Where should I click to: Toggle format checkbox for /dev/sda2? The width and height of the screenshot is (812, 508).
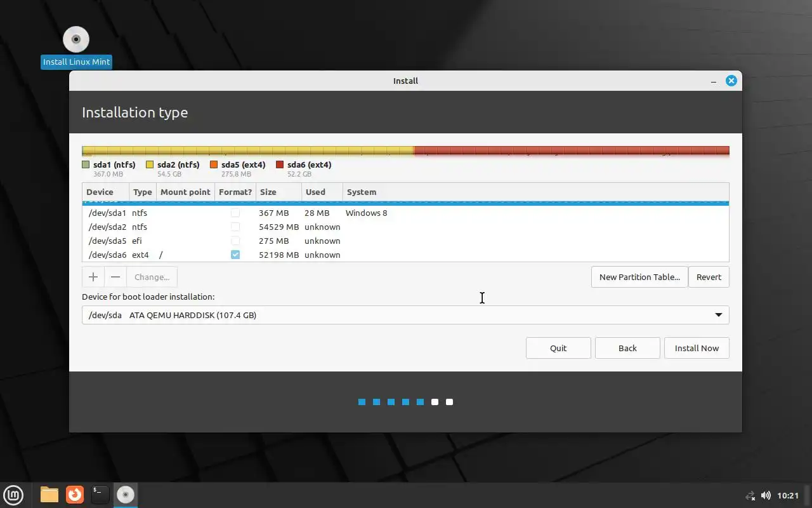tap(235, 227)
